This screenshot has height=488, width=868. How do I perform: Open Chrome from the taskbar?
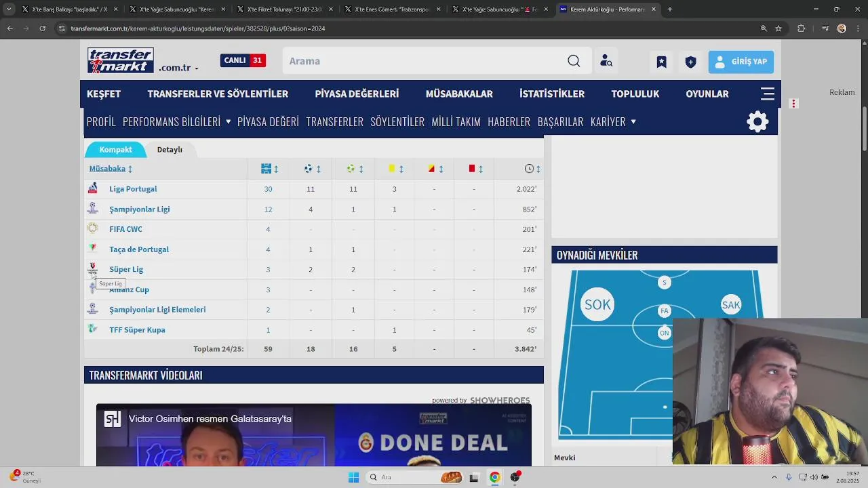[x=494, y=477]
